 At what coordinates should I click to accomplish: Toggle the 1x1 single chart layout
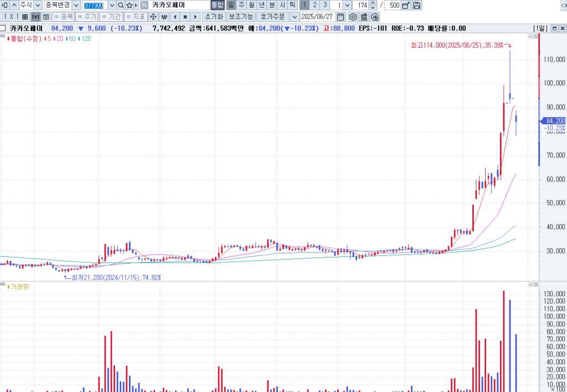[35, 17]
